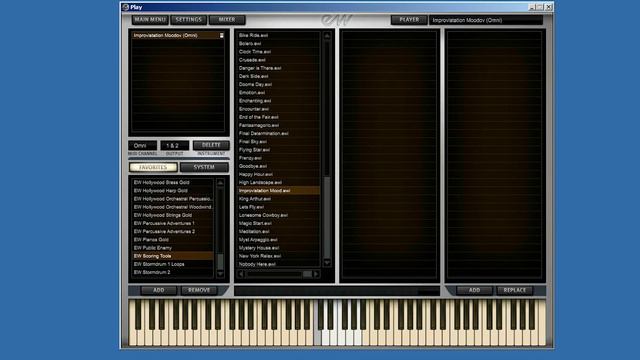This screenshot has width=640, height=360.
Task: Select EW Public Enemy library
Action: pos(173,248)
